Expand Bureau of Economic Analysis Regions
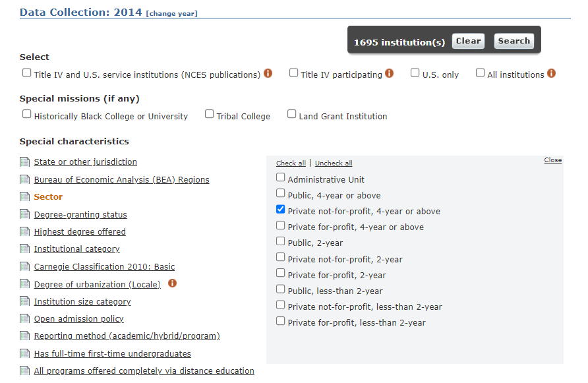588x383 pixels. tap(121, 179)
